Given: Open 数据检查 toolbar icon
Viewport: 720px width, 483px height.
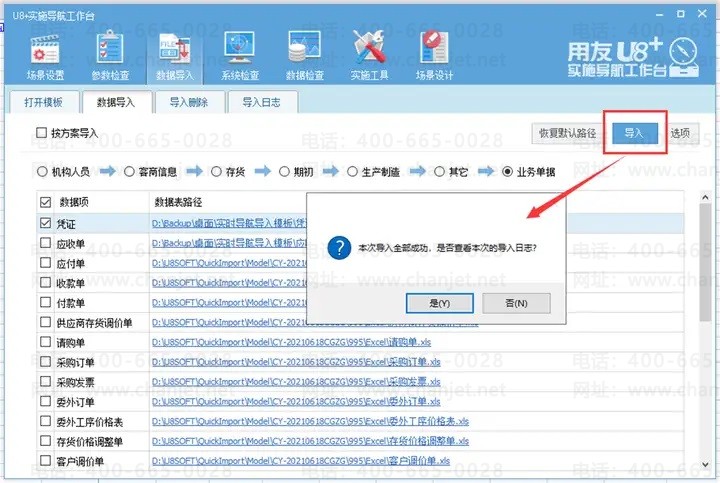Looking at the screenshot, I should (304, 57).
